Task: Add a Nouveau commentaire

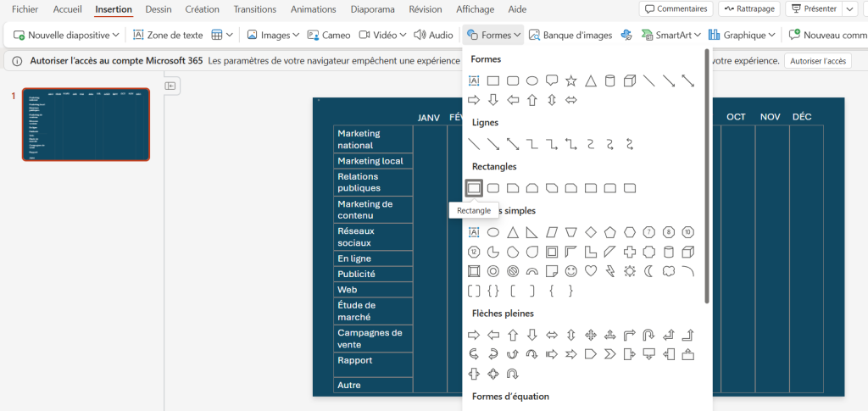Action: pyautogui.click(x=827, y=35)
